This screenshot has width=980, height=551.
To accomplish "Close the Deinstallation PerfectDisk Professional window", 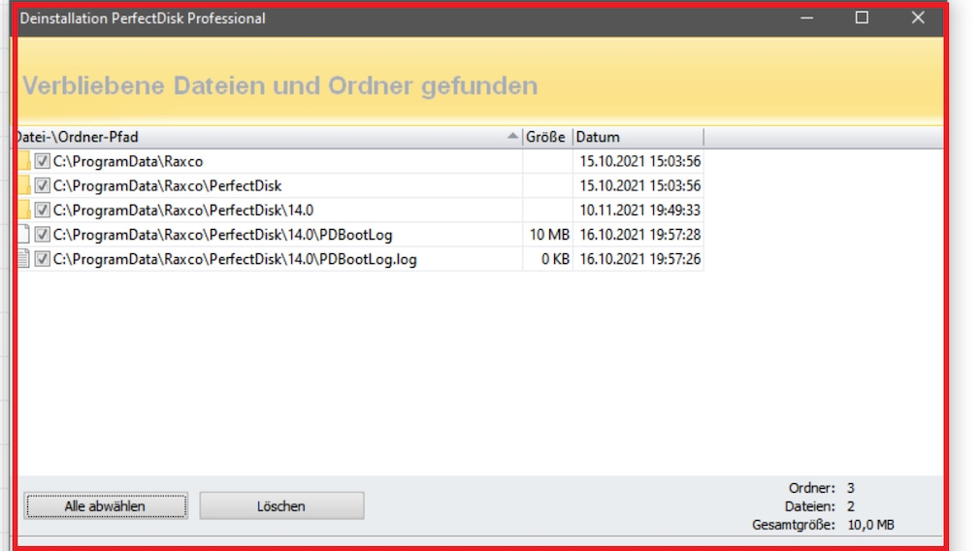I will (x=918, y=17).
